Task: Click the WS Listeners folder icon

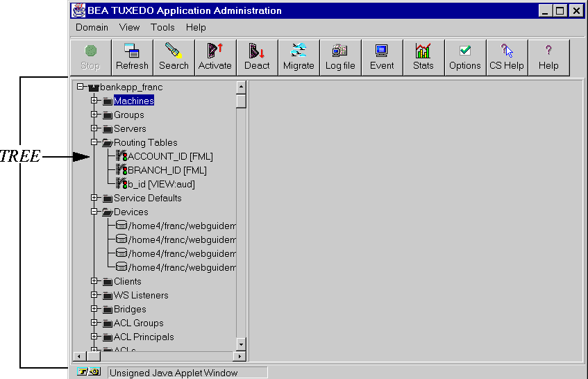Action: click(x=108, y=296)
